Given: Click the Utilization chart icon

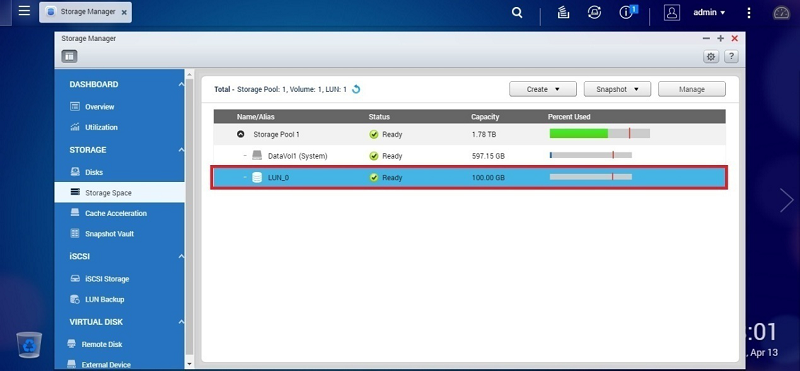Looking at the screenshot, I should click(75, 127).
